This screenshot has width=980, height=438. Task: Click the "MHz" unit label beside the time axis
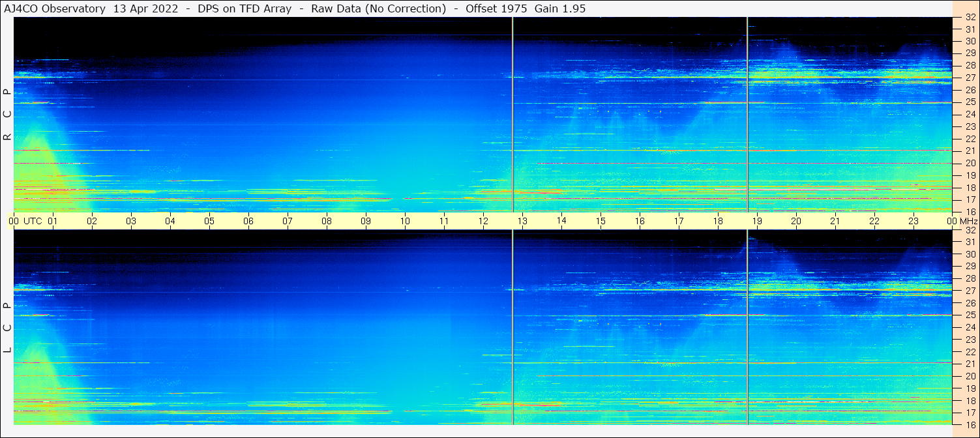pyautogui.click(x=968, y=221)
